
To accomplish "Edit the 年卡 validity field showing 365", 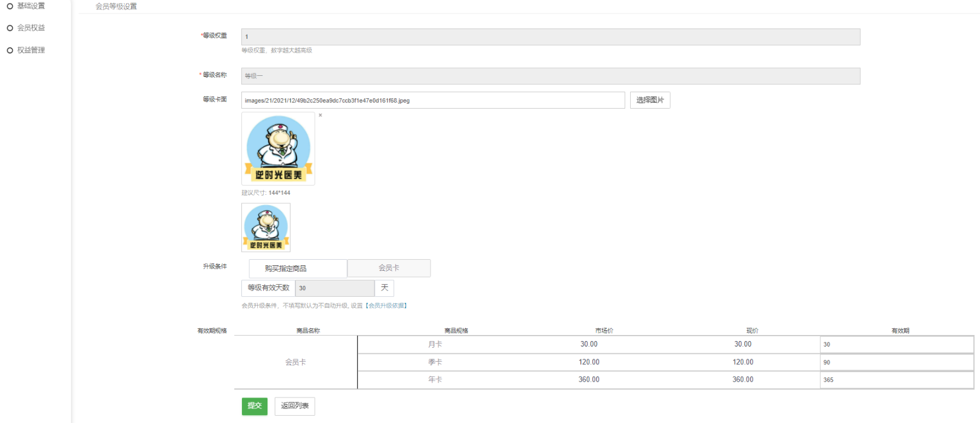I will pyautogui.click(x=896, y=380).
